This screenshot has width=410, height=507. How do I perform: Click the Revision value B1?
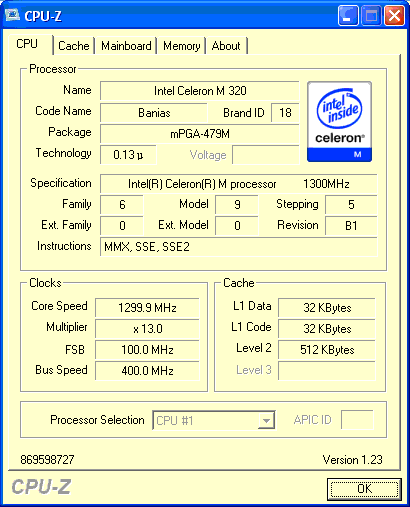pos(351,226)
